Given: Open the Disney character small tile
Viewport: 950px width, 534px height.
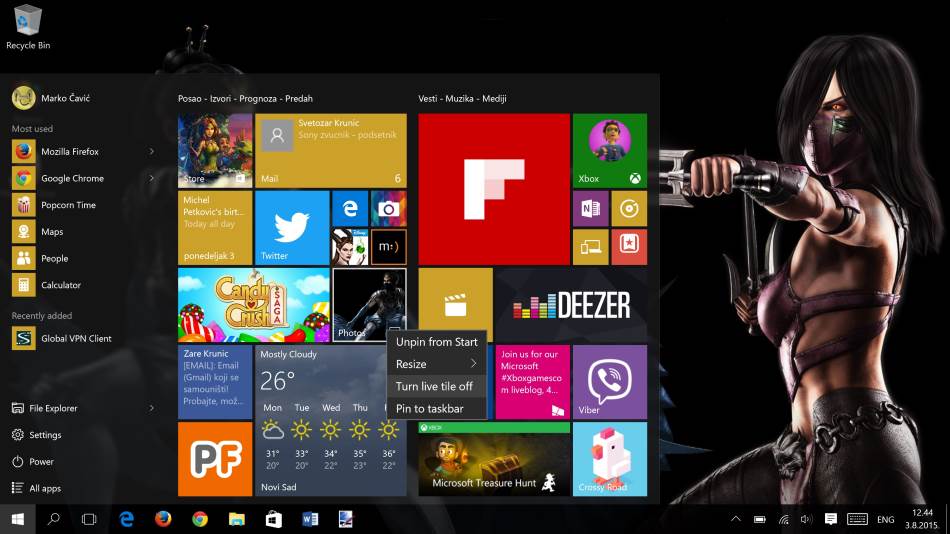Looking at the screenshot, I should point(350,247).
